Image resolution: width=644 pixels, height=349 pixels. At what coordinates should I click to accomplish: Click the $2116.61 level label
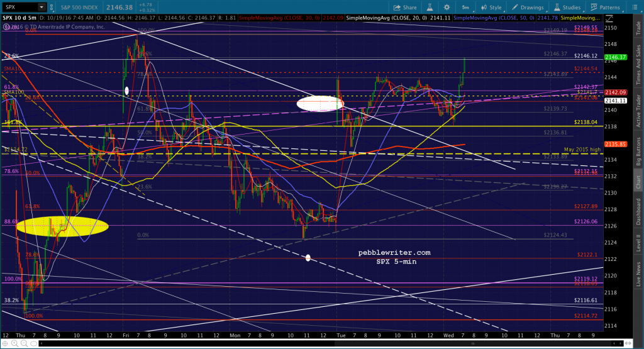coord(586,300)
